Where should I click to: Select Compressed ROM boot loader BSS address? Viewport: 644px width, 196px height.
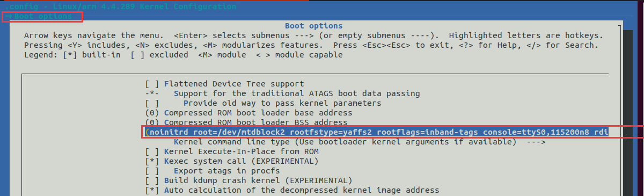255,122
